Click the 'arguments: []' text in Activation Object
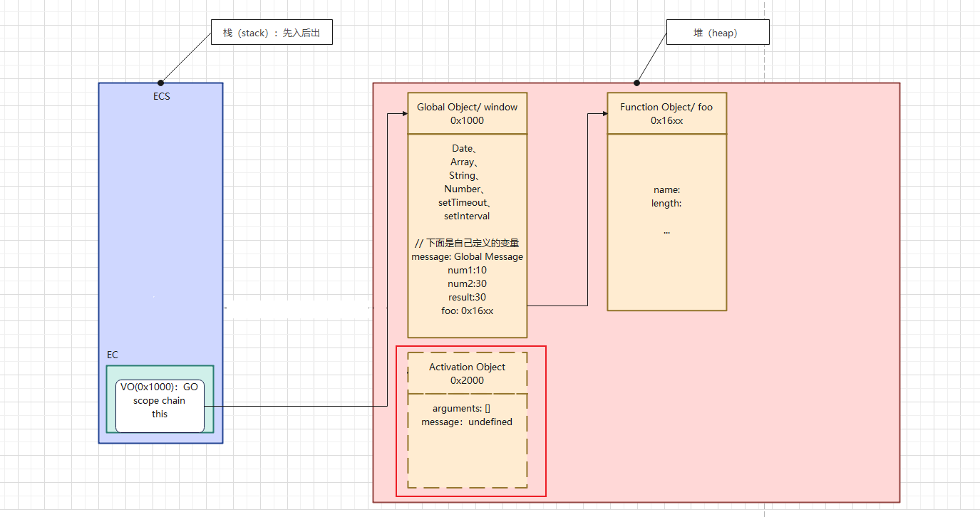 point(461,408)
